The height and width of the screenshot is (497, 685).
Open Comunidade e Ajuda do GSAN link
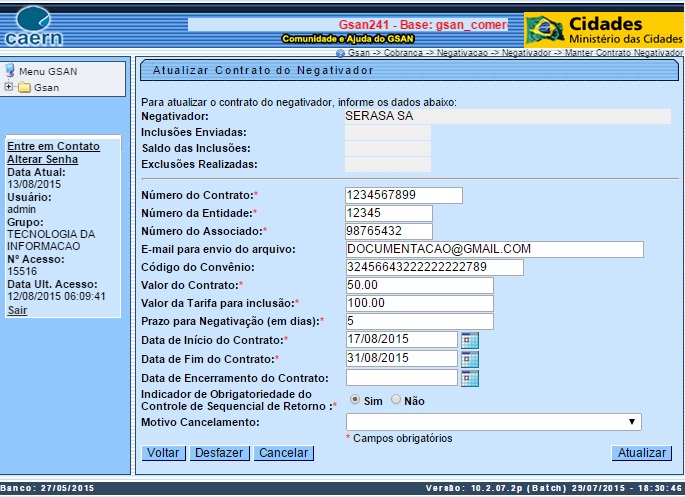pyautogui.click(x=346, y=38)
